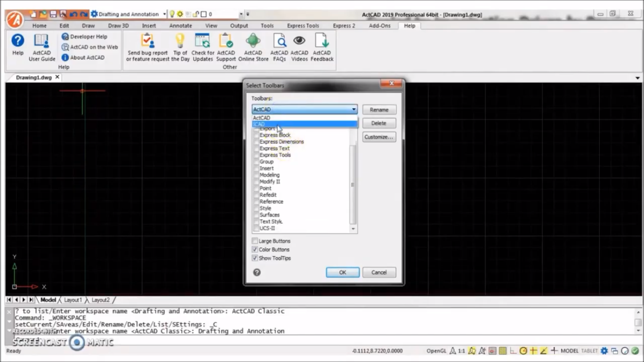Click Check for Updates
This screenshot has width=644, height=362.
pos(203,48)
